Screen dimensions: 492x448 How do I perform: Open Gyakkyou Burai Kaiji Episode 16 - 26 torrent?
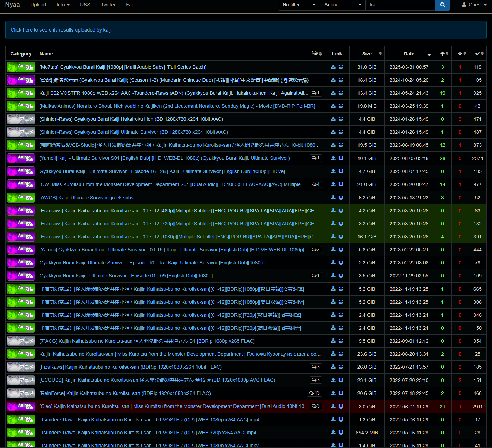(x=162, y=171)
